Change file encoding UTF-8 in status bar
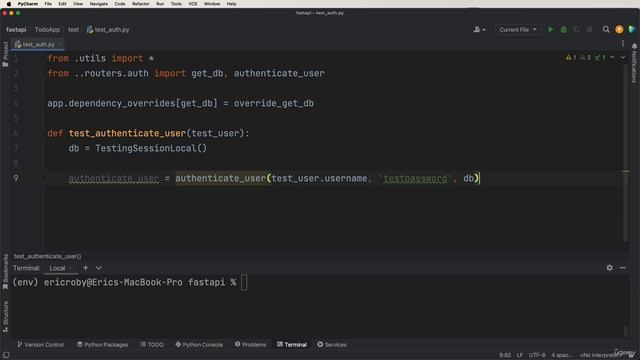The width and height of the screenshot is (640, 360). pos(537,355)
